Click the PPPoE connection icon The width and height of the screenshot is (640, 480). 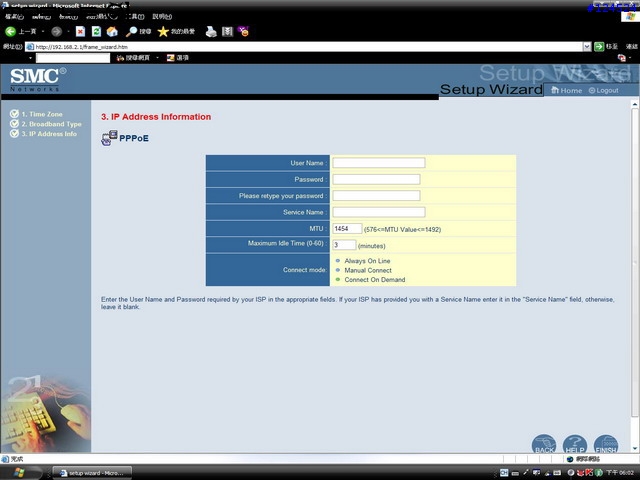click(x=109, y=138)
